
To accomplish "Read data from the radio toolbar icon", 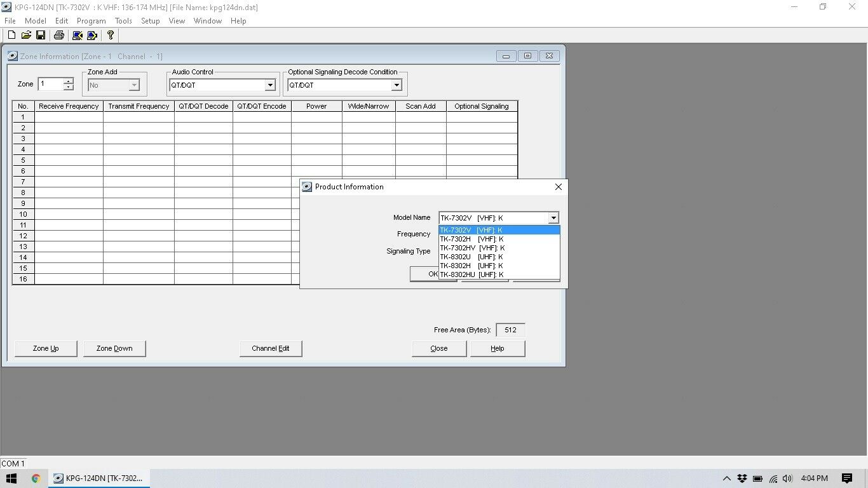I will tap(78, 36).
